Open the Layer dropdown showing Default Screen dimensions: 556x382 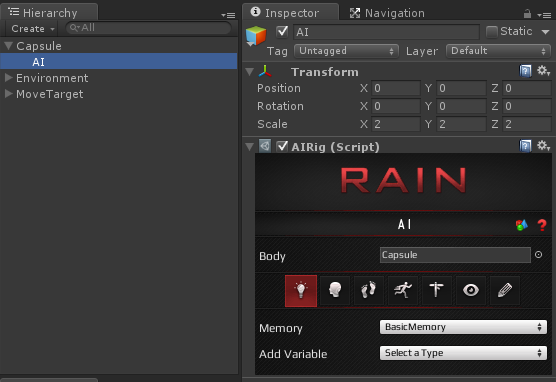click(498, 51)
